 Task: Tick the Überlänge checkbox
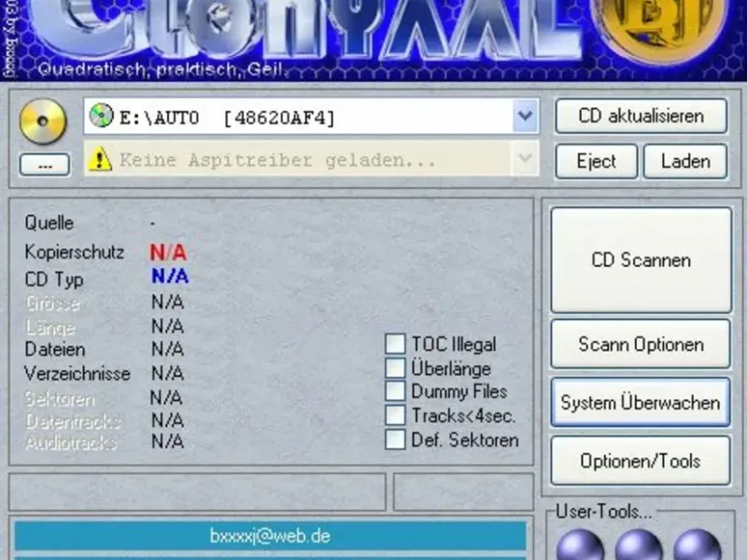point(395,368)
